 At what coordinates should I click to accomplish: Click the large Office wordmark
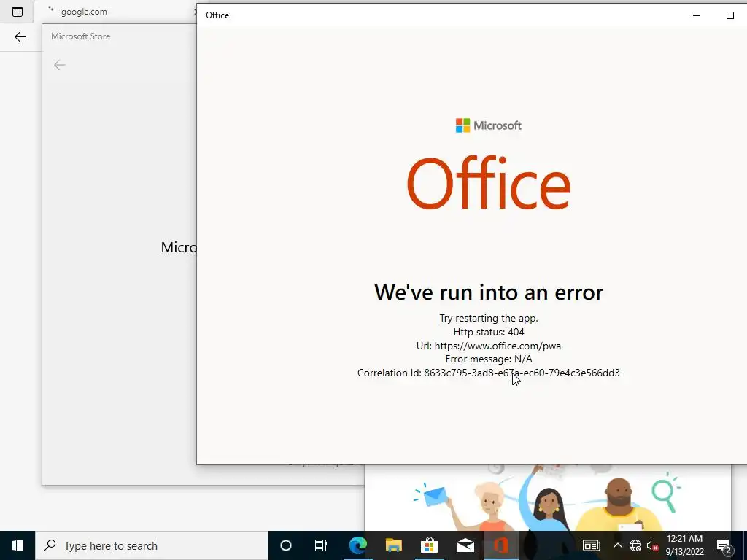[x=489, y=183]
